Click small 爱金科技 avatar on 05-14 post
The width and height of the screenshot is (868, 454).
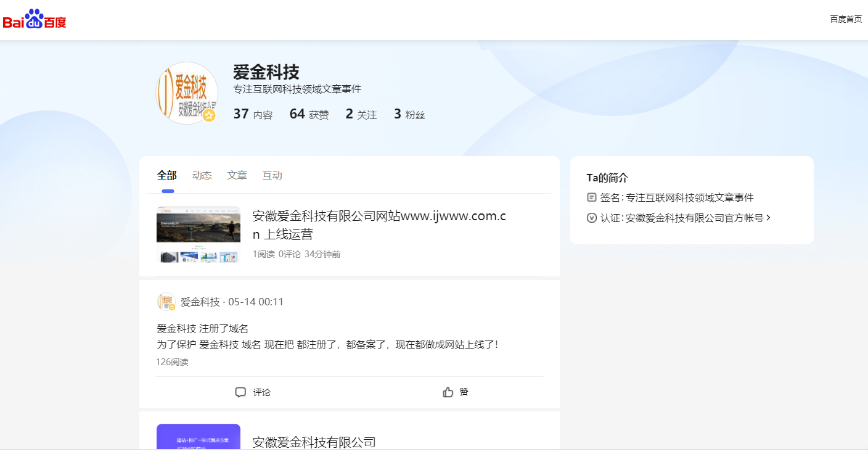pyautogui.click(x=166, y=302)
